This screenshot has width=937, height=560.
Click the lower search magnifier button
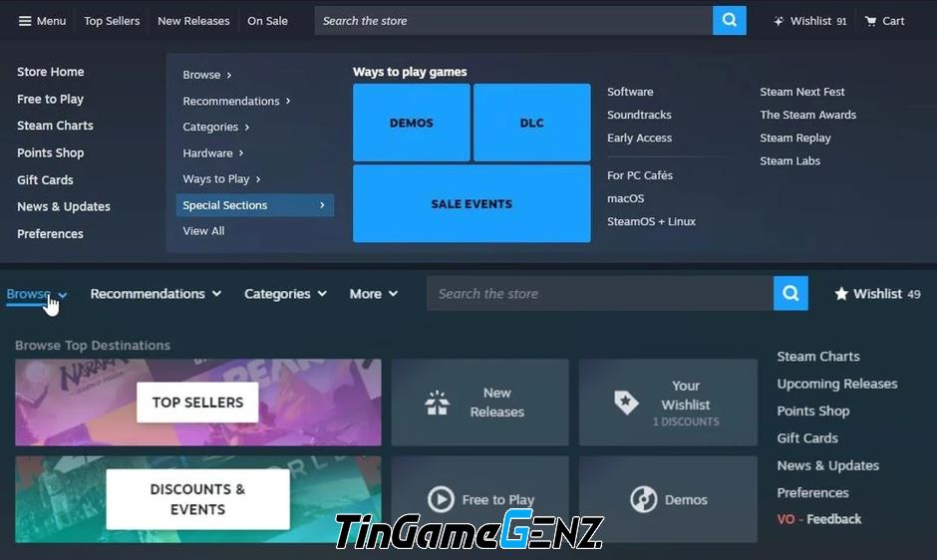[790, 293]
